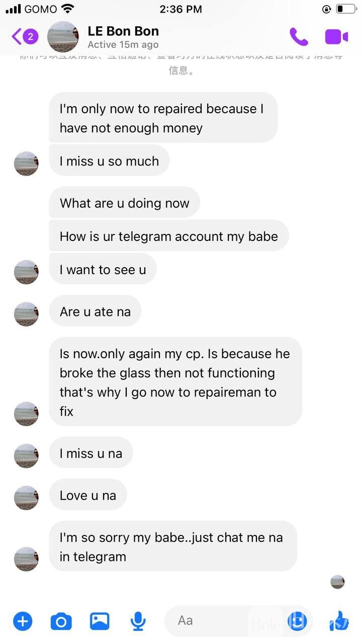Viewport: 362px width, 644px height.
Task: Tap the "Are u ate na" message
Action: [95, 312]
